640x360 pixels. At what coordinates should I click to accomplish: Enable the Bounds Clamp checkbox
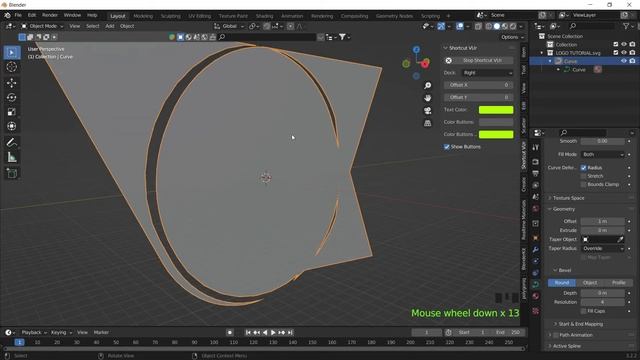(x=583, y=184)
